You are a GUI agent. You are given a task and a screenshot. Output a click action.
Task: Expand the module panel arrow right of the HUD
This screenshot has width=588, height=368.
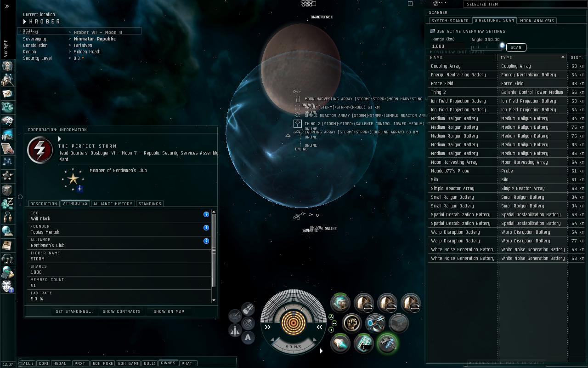pos(321,351)
